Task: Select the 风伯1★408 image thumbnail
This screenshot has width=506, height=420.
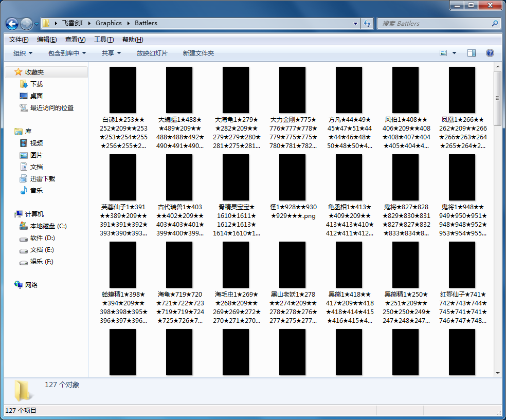Action: tap(405, 90)
